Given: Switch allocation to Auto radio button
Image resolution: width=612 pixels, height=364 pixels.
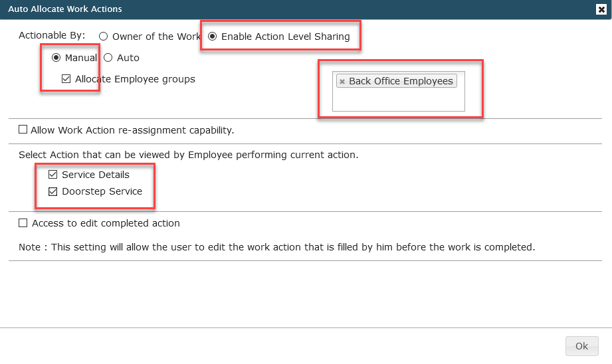Looking at the screenshot, I should tap(108, 58).
